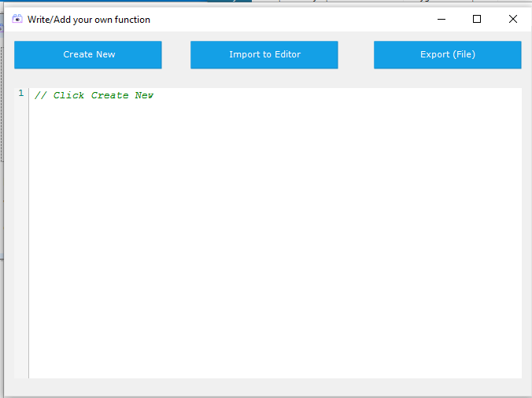Click the "//" comment slashes on line 1
This screenshot has width=532, height=398.
(x=40, y=95)
